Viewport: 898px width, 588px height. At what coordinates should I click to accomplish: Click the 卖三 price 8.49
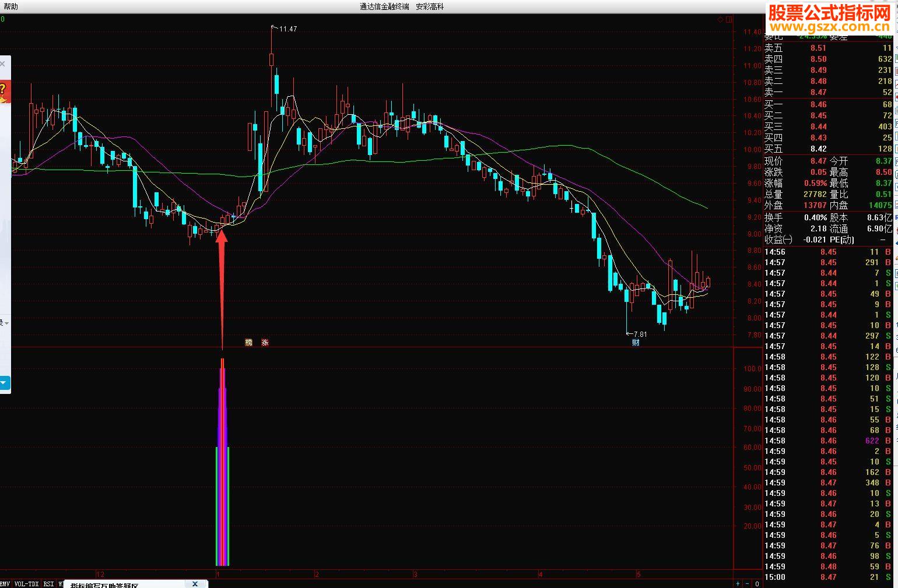point(818,70)
